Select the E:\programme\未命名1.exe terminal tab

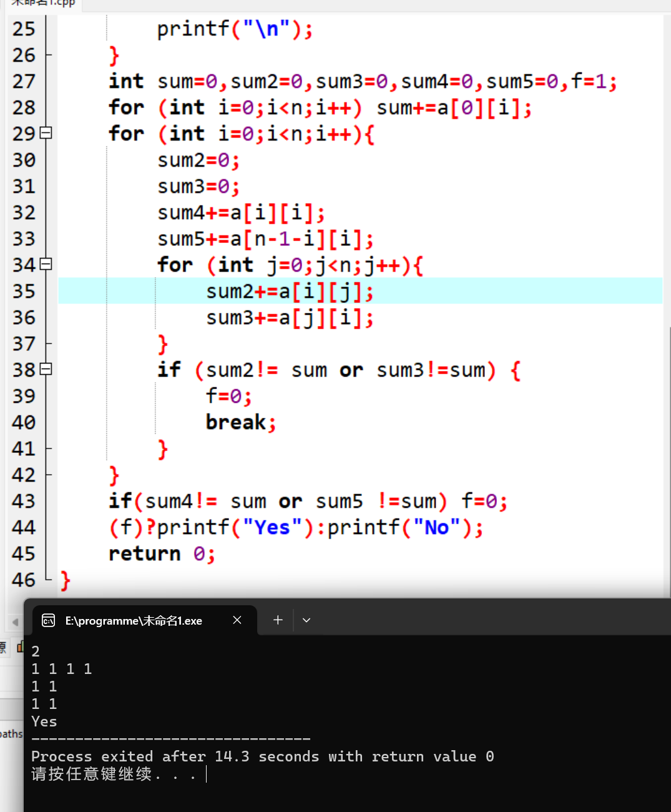144,620
